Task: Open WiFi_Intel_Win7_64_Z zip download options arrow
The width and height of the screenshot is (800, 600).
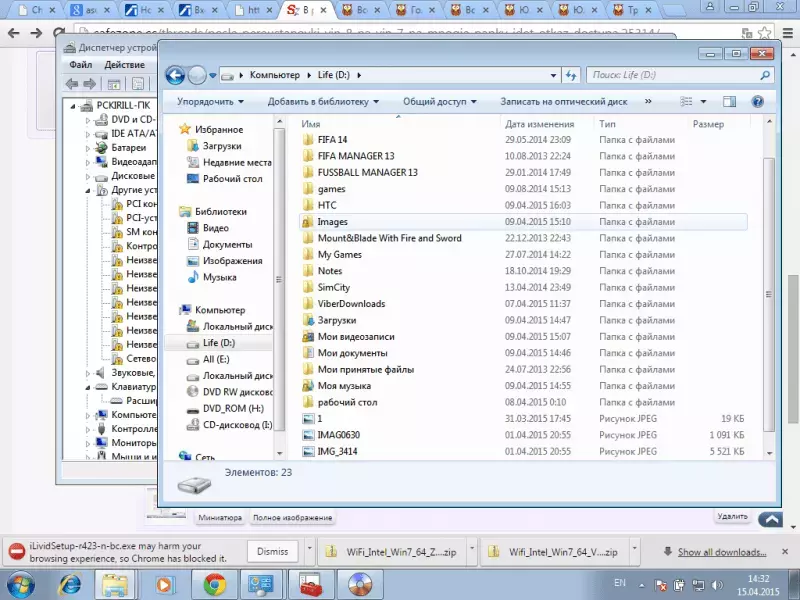Action: point(472,548)
